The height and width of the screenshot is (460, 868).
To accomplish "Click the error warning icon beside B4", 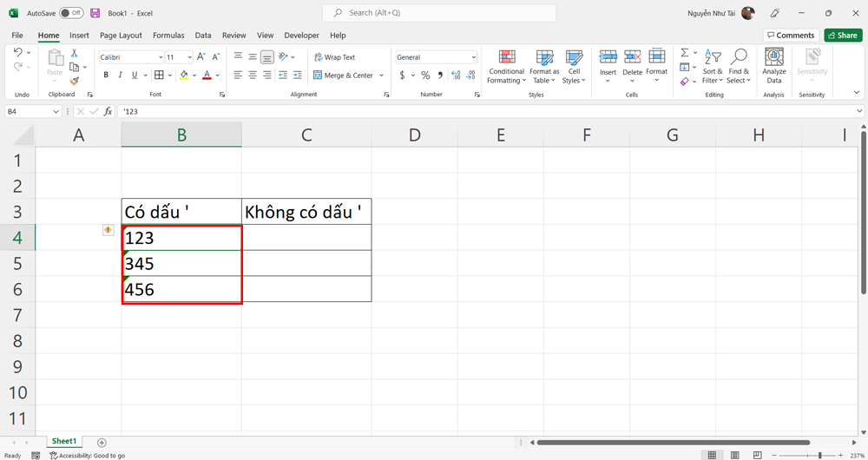I will (x=108, y=230).
